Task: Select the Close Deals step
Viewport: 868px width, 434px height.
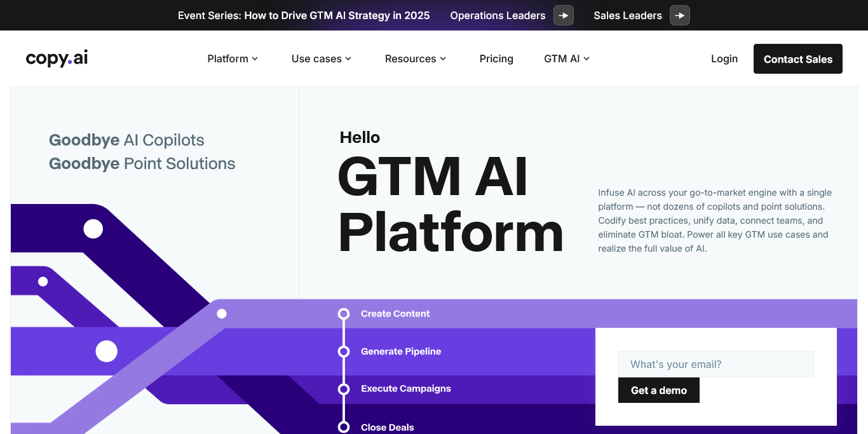Action: click(x=388, y=427)
